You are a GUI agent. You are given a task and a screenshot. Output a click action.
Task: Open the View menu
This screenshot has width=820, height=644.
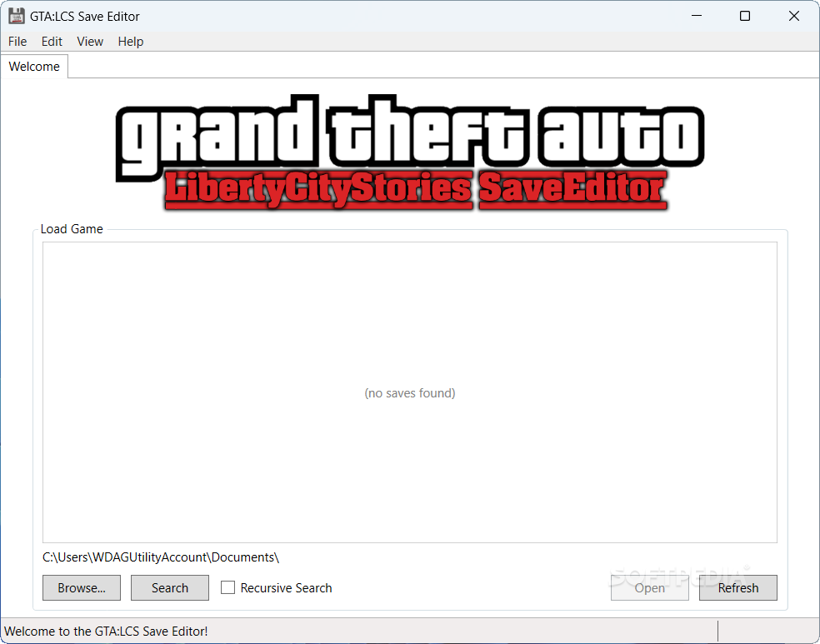90,42
